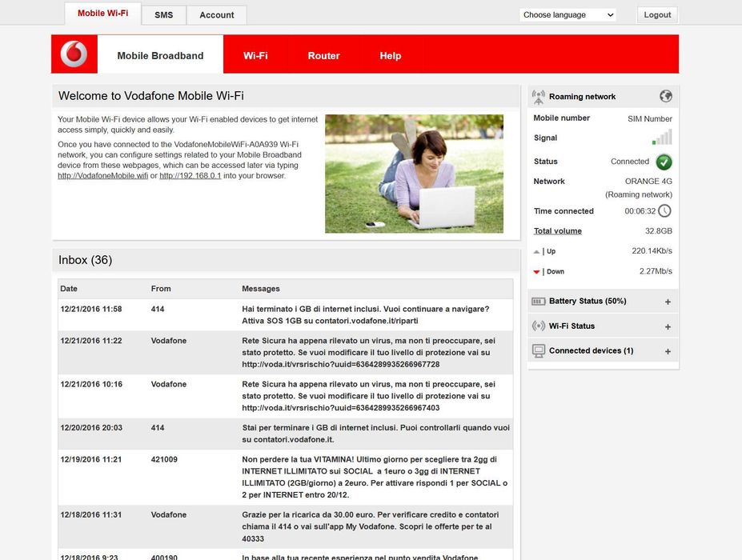
Task: Click the Wi-Fi Status signal icon
Action: 539,326
